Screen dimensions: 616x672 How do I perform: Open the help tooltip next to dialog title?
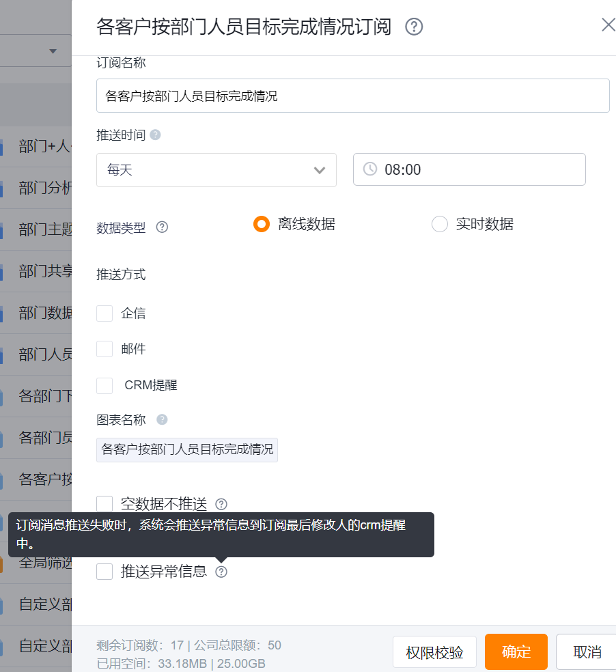(x=415, y=27)
